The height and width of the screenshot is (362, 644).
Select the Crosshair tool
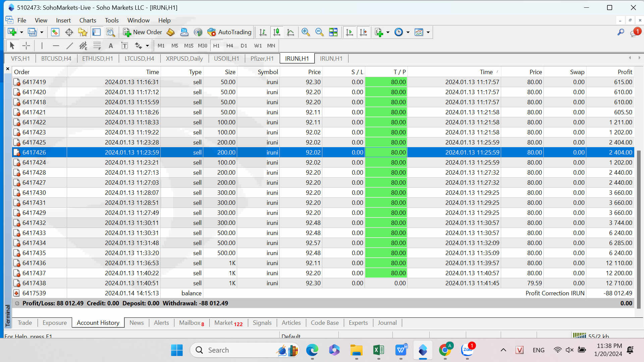26,46
